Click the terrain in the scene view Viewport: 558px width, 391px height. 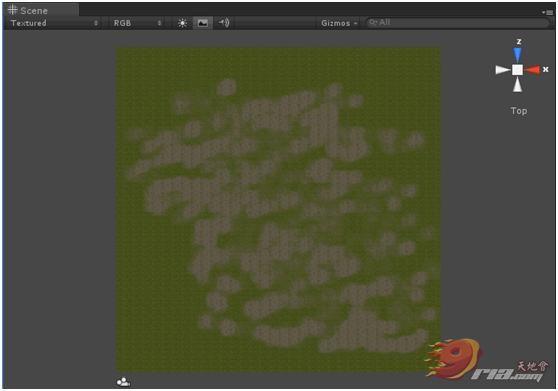click(x=278, y=210)
